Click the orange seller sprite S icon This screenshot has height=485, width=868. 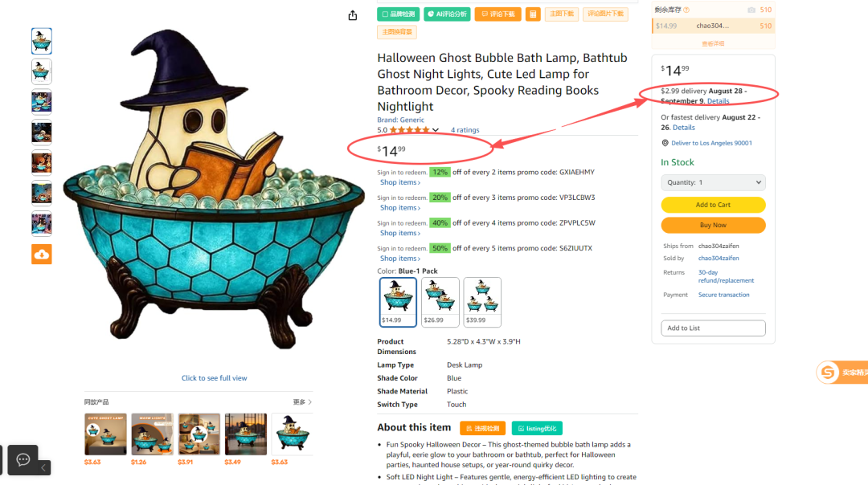click(828, 373)
